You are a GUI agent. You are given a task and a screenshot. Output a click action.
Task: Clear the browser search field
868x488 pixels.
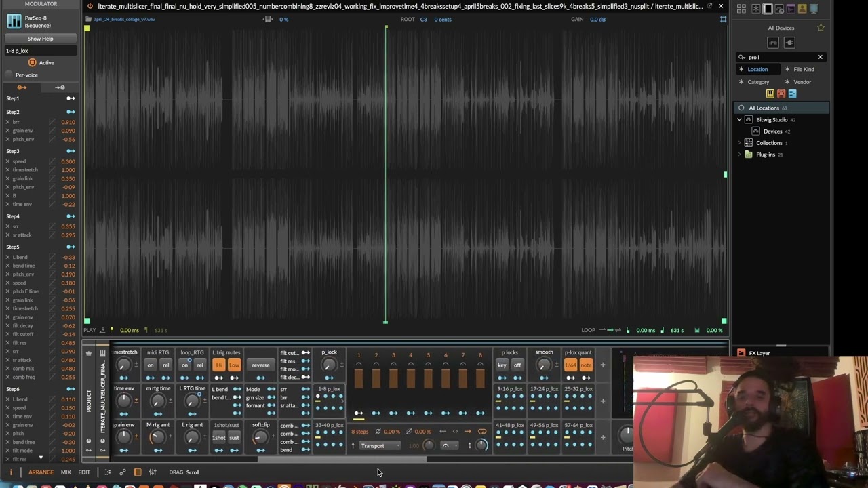click(x=820, y=57)
